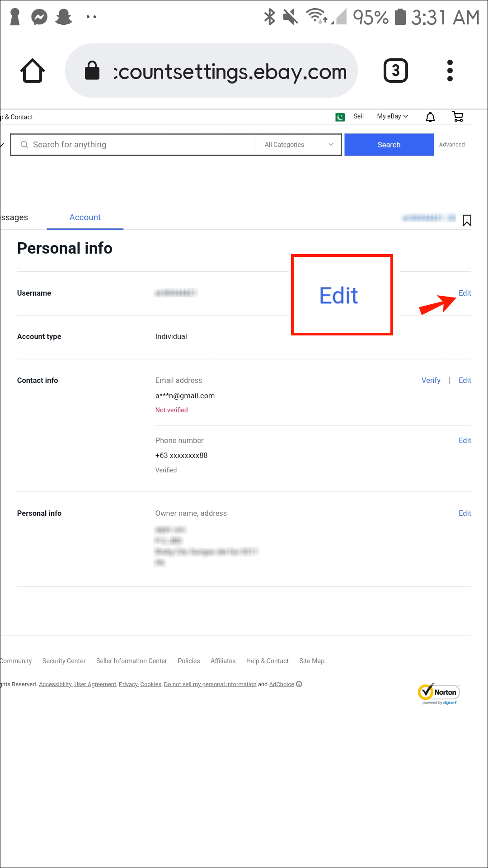This screenshot has width=488, height=868.
Task: Click the Norton security seal
Action: point(438,693)
